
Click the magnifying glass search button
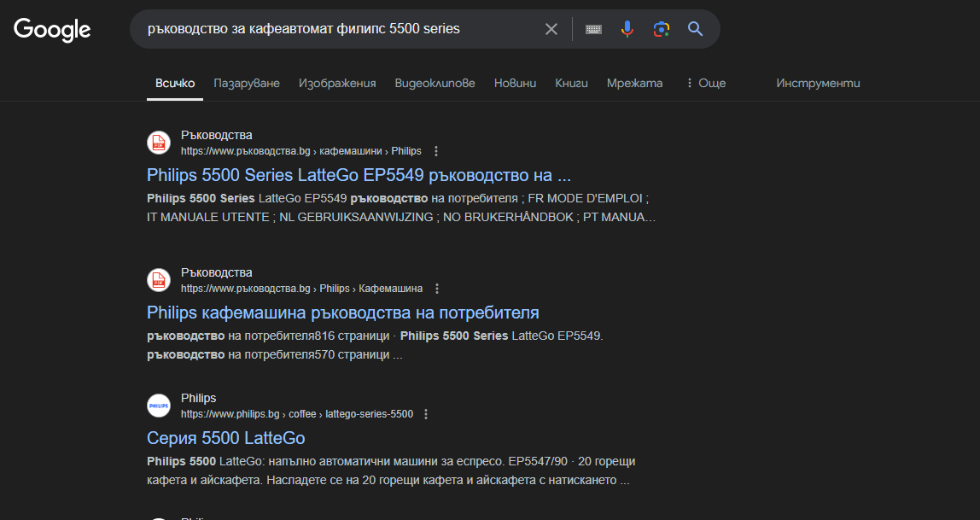coord(696,29)
